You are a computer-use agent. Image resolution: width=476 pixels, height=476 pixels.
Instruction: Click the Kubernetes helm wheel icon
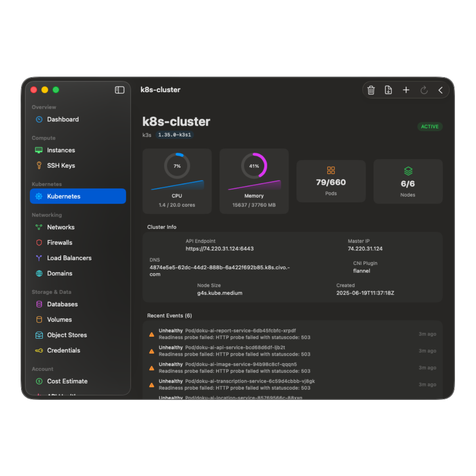pyautogui.click(x=39, y=196)
